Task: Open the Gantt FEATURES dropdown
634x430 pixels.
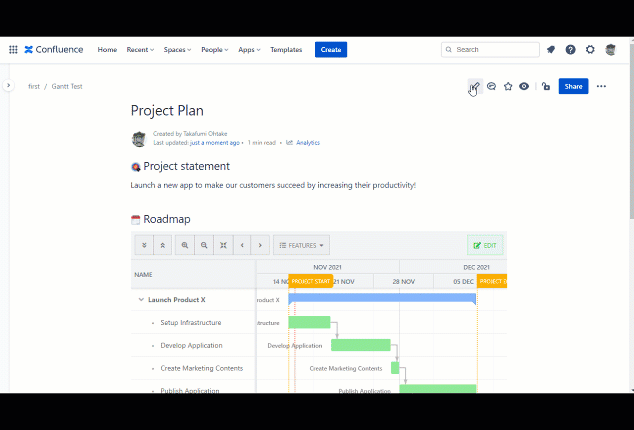Action: 301,245
